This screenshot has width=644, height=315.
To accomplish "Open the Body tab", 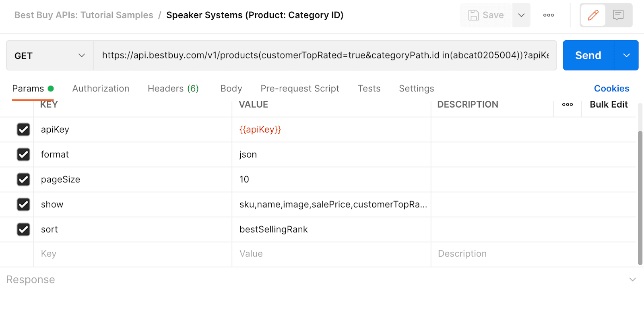I will [231, 89].
